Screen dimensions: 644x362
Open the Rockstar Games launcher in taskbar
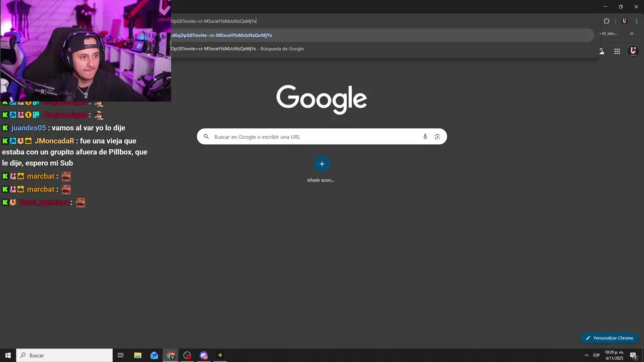[220, 355]
